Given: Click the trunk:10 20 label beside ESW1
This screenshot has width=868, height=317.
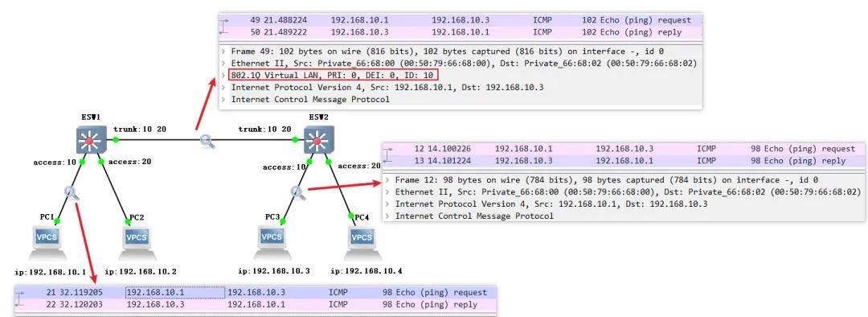Looking at the screenshot, I should click(140, 129).
